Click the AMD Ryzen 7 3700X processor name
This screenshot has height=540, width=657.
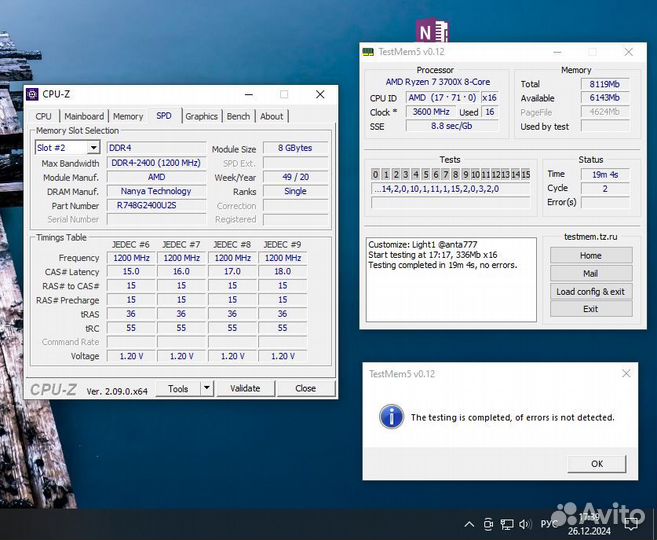438,82
